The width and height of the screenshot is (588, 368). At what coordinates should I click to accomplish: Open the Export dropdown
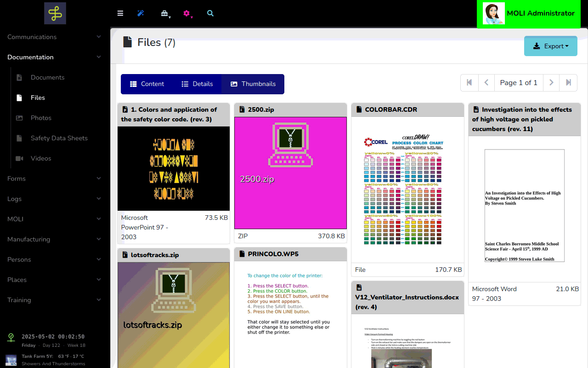click(550, 46)
